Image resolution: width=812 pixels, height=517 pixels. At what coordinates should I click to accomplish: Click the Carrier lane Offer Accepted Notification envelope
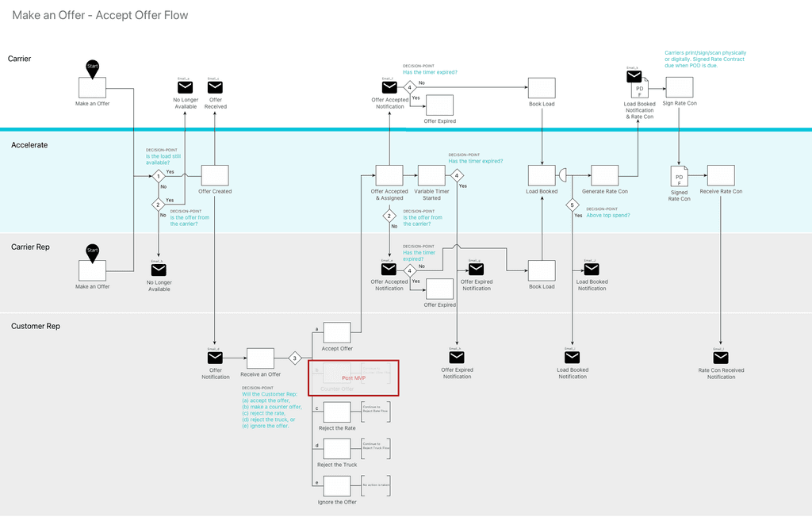(389, 87)
